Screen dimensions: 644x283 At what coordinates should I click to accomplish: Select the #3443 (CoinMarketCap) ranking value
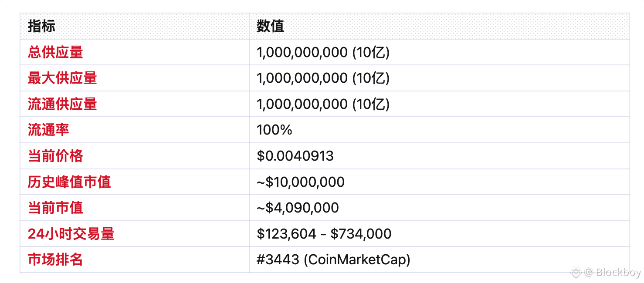[334, 259]
